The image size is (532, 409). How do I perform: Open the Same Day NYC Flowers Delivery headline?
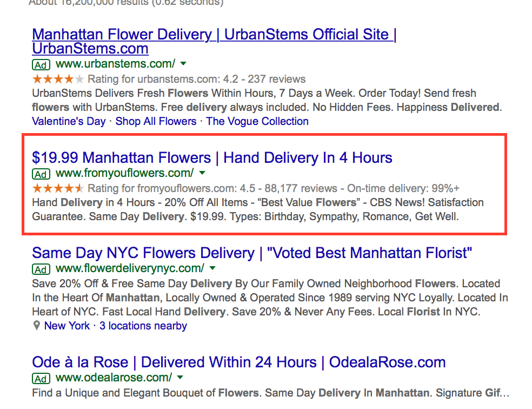pos(252,253)
